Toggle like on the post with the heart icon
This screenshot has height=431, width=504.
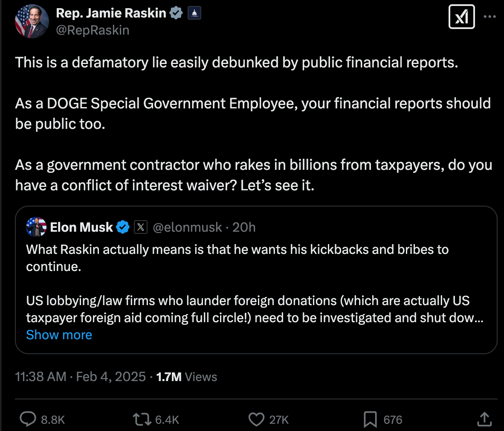pyautogui.click(x=256, y=419)
